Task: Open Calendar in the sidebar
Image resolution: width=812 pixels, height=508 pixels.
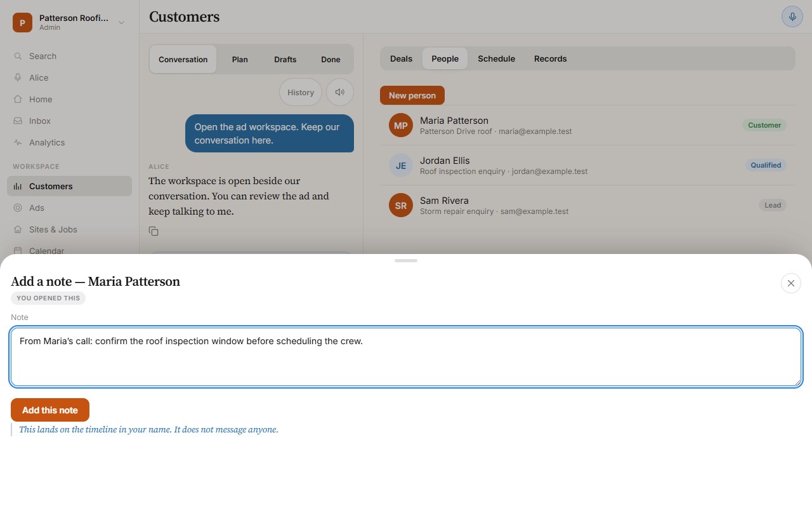Action: pyautogui.click(x=69, y=251)
